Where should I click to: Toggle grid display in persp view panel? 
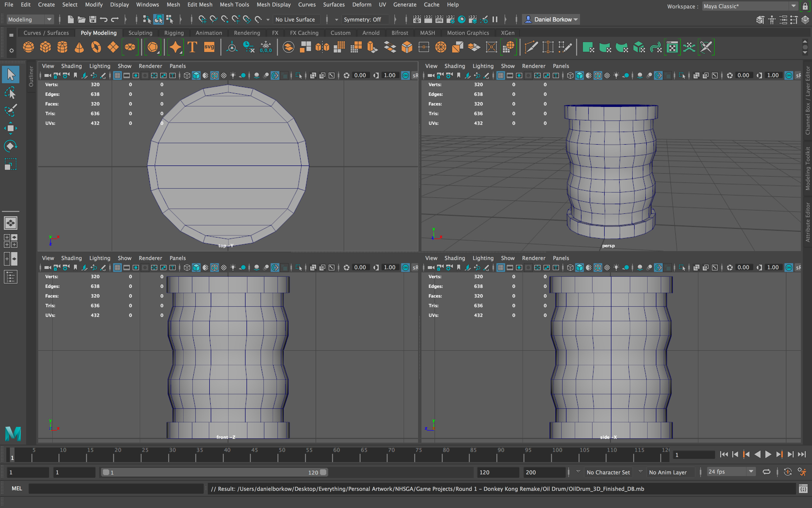coord(501,75)
